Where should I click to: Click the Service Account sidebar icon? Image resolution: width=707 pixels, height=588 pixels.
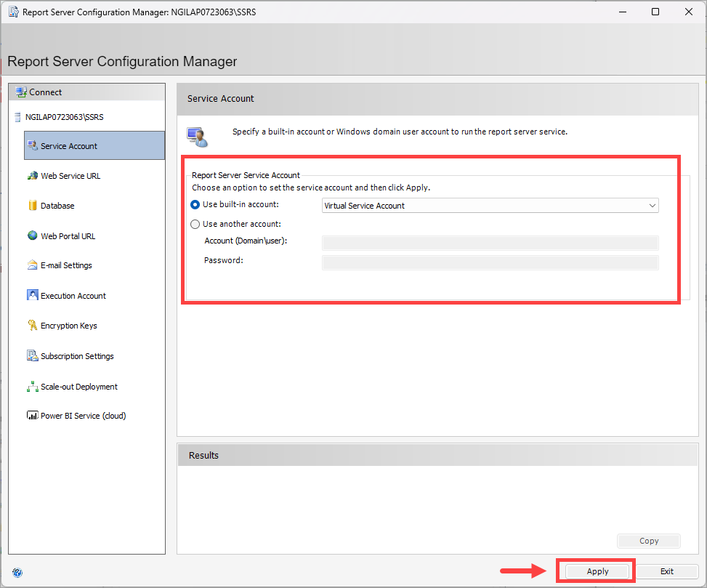(33, 145)
